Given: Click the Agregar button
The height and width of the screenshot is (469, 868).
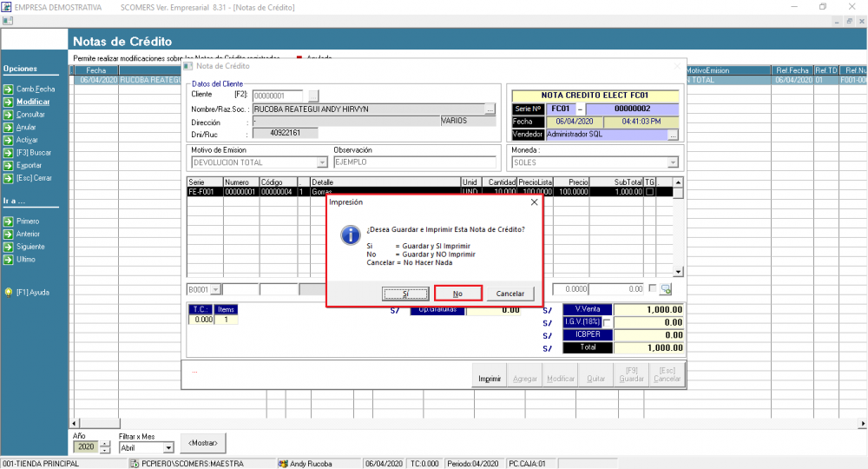Looking at the screenshot, I should (x=525, y=374).
